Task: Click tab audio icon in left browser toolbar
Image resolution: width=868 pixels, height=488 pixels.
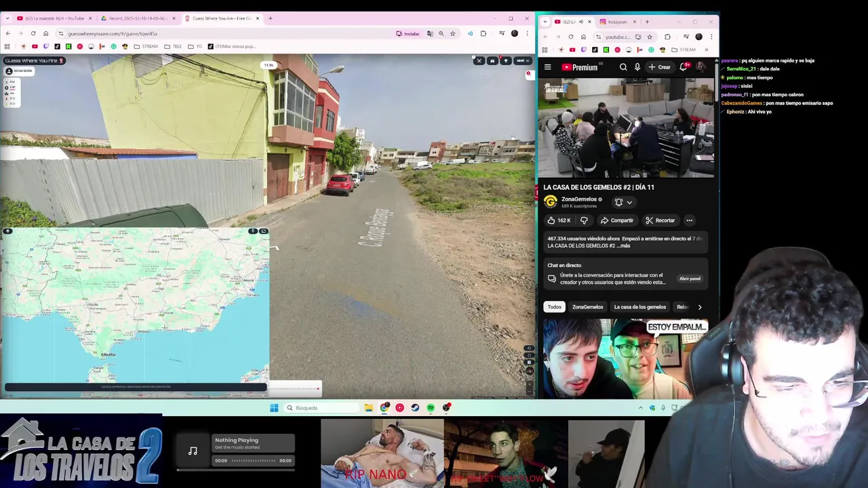Action: 470,33
